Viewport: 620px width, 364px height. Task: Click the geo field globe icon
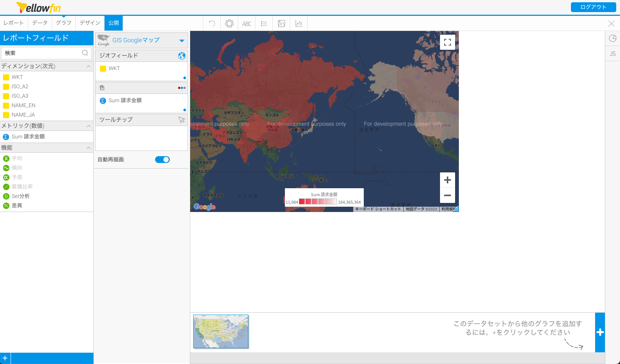pos(182,56)
